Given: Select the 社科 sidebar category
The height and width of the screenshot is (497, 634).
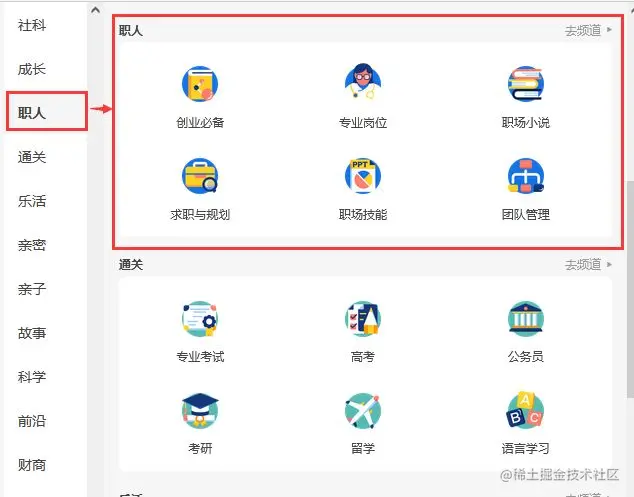Looking at the screenshot, I should pyautogui.click(x=32, y=25).
